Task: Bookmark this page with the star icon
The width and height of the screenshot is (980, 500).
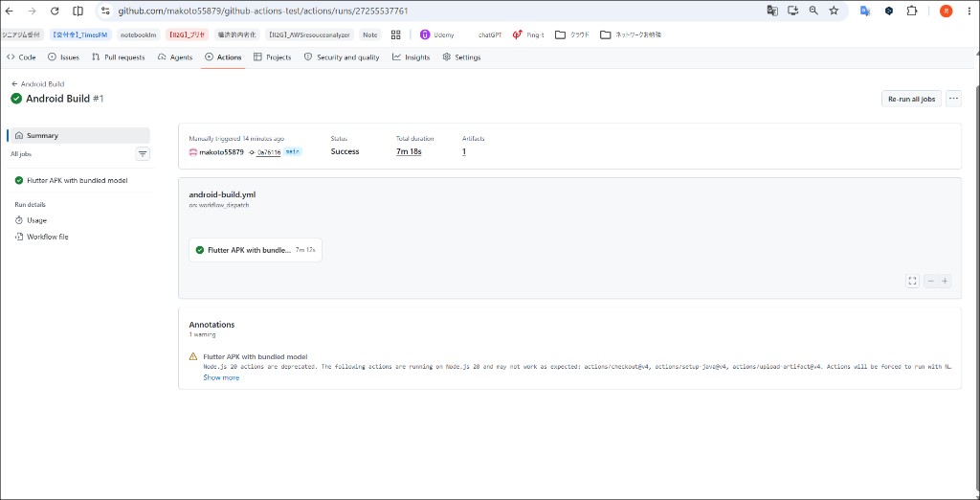Action: 834,11
